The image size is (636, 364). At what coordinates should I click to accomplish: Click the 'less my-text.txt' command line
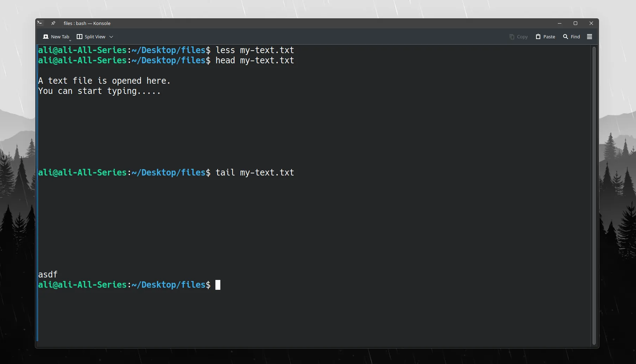click(x=254, y=50)
